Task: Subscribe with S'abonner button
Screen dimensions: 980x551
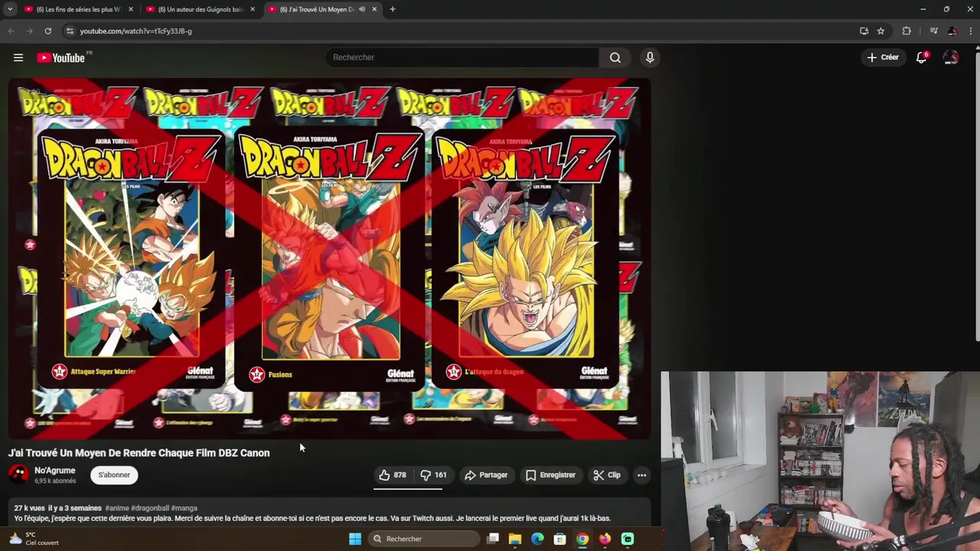Action: pyautogui.click(x=114, y=475)
